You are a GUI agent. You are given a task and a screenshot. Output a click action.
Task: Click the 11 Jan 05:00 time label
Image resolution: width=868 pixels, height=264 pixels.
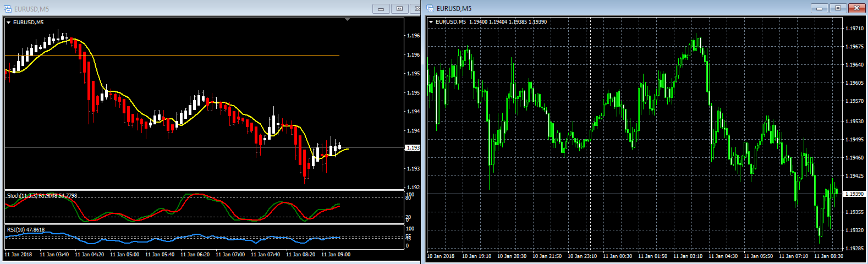click(124, 255)
